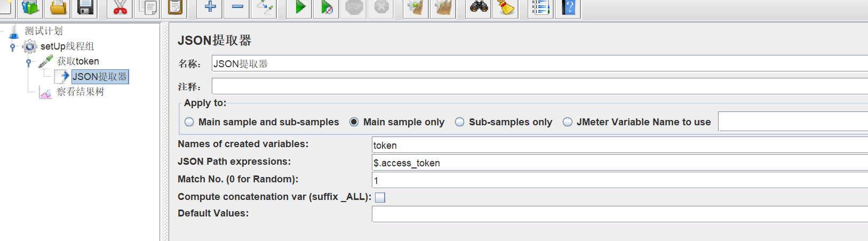Click the Paste clipboard icon
Screen dimensions: 868x241
click(x=175, y=7)
